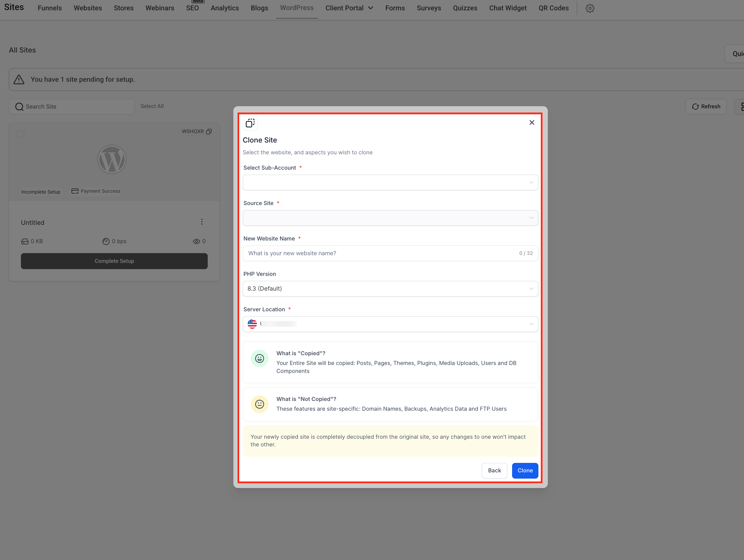Click the blue Clone button
The height and width of the screenshot is (560, 744).
[525, 471]
